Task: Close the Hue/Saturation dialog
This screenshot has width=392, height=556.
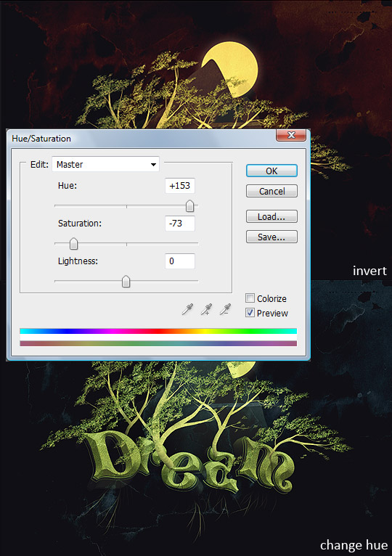Action: click(x=291, y=135)
